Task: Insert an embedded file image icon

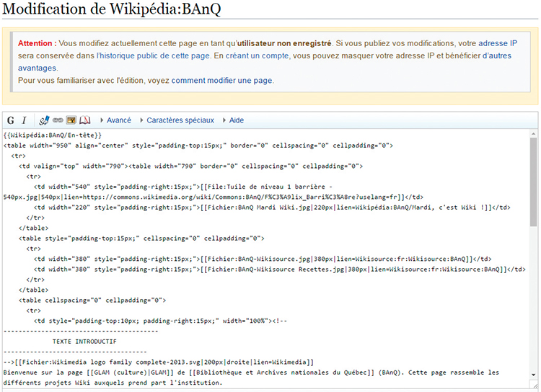Action: tap(71, 120)
